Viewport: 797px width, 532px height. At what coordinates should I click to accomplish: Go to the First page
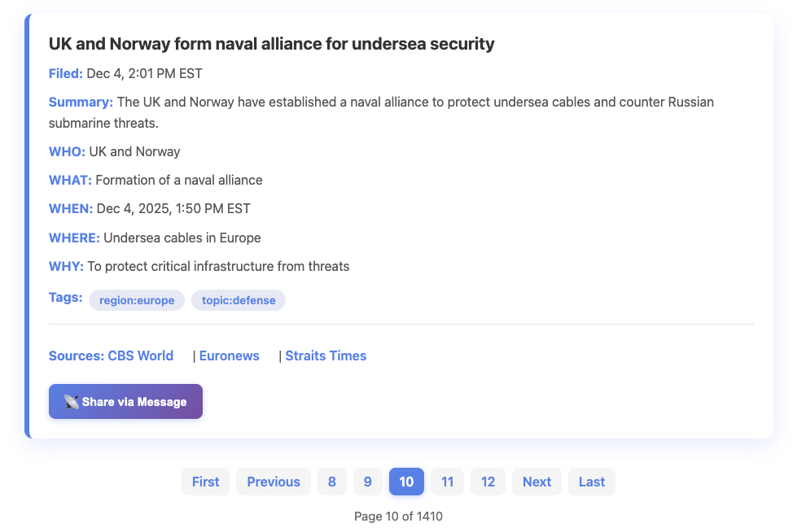coord(205,482)
